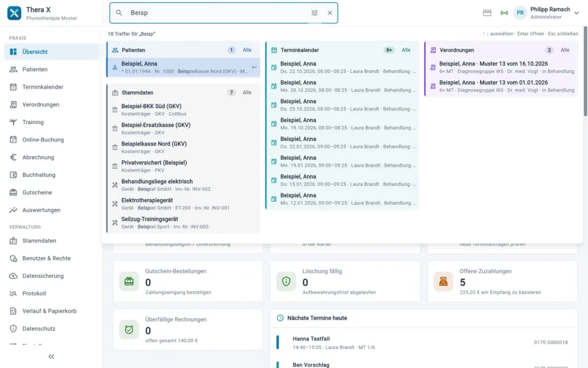
Task: Open Verordnung Muster 13 vom 16.10.2026
Action: point(502,67)
